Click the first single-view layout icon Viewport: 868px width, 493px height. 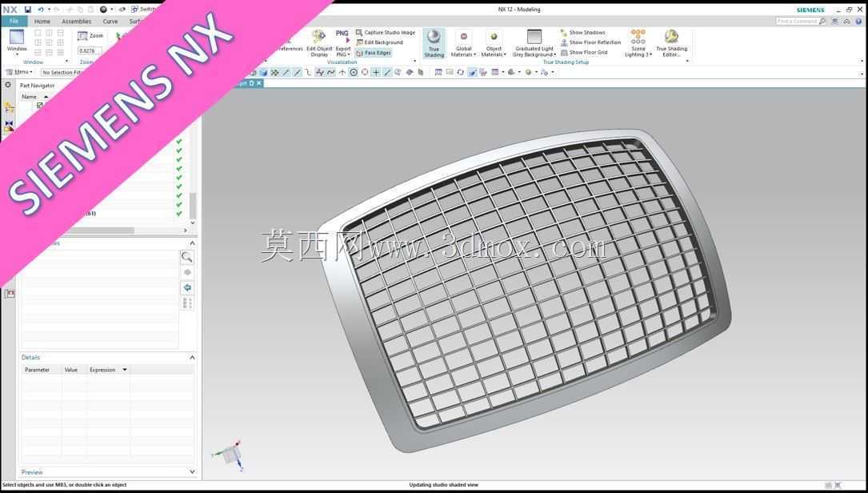(x=38, y=33)
